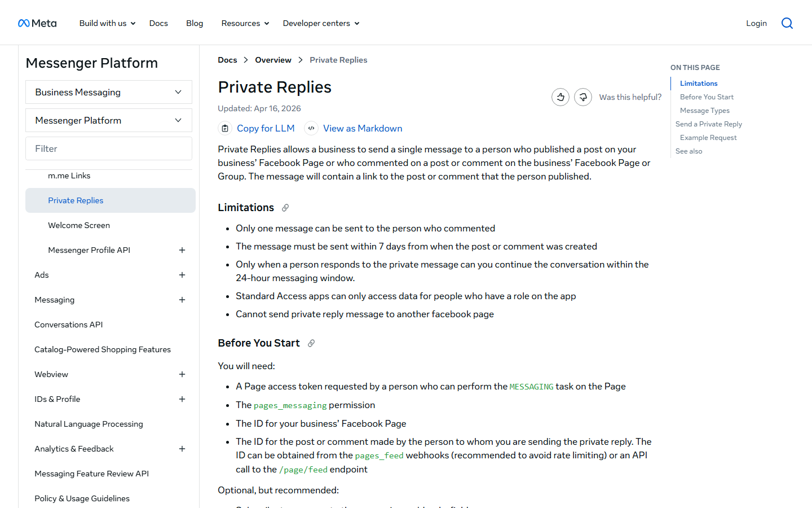Click the Private Replies page heading
This screenshot has width=812, height=508.
[x=275, y=87]
